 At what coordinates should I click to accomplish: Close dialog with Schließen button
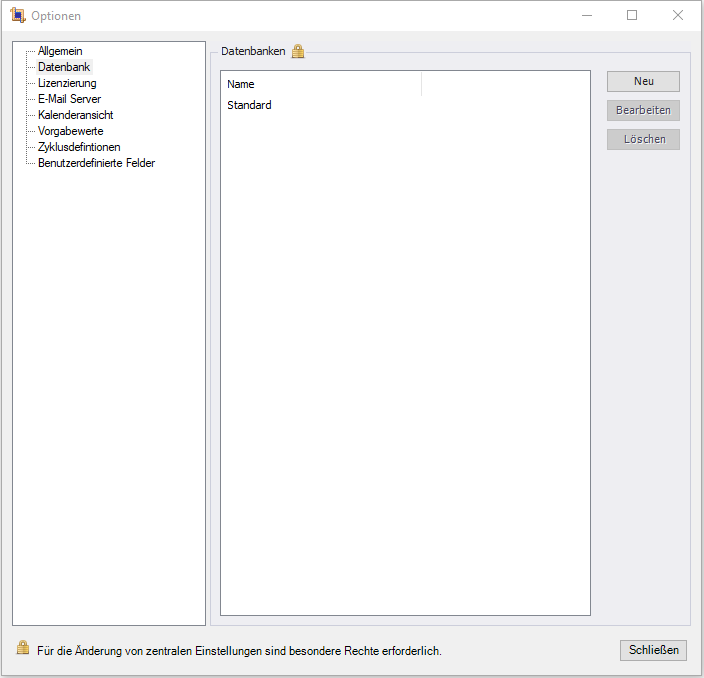(653, 650)
